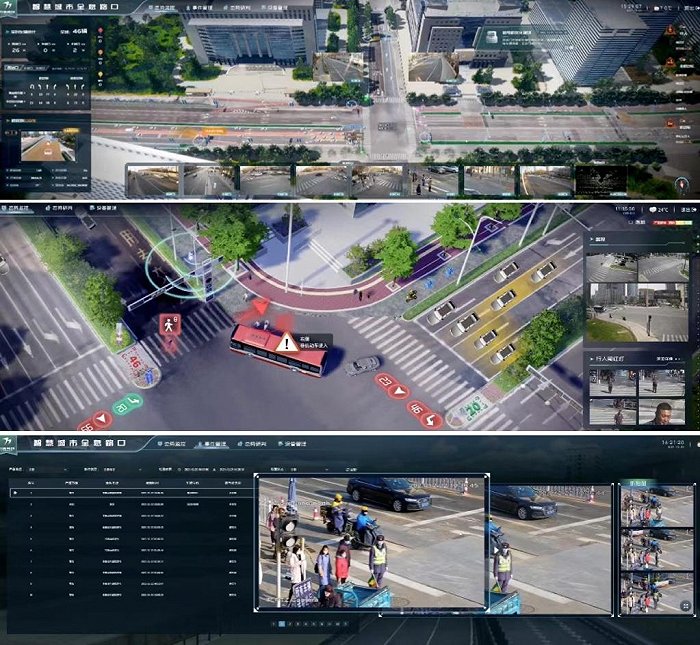Viewport: 700px width, 645px height.
Task: Click the red pedestrian marker at the crosswalk
Action: pyautogui.click(x=168, y=327)
